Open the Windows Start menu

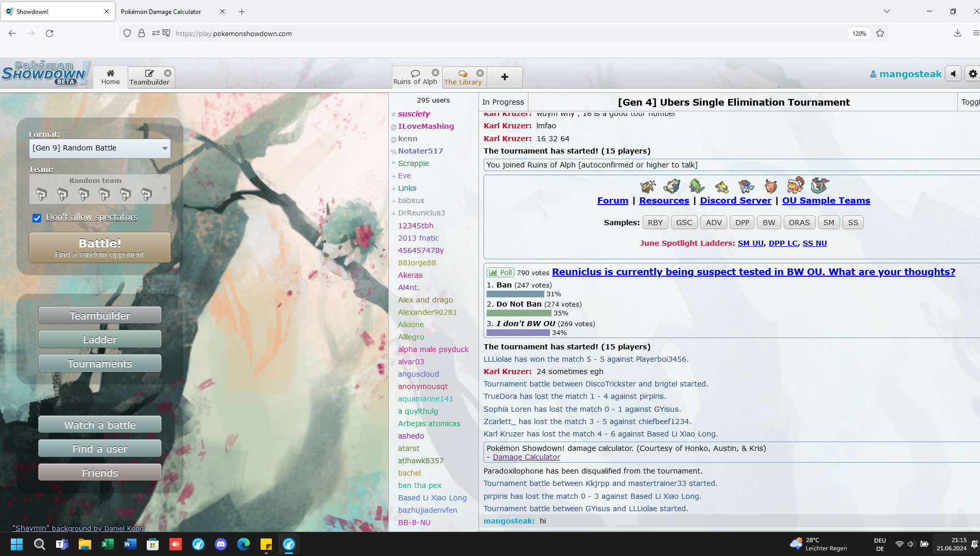click(x=16, y=544)
